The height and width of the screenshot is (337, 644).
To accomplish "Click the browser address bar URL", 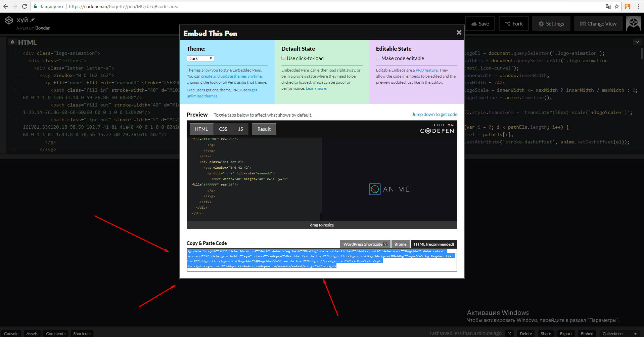I will 124,6.
